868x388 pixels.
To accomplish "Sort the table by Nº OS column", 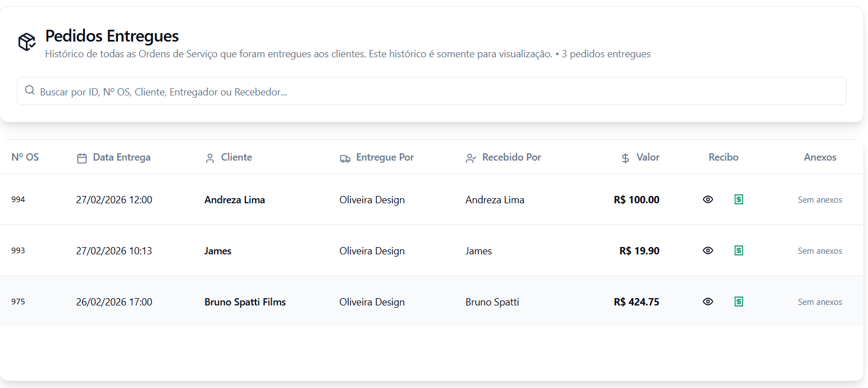I will tap(25, 157).
